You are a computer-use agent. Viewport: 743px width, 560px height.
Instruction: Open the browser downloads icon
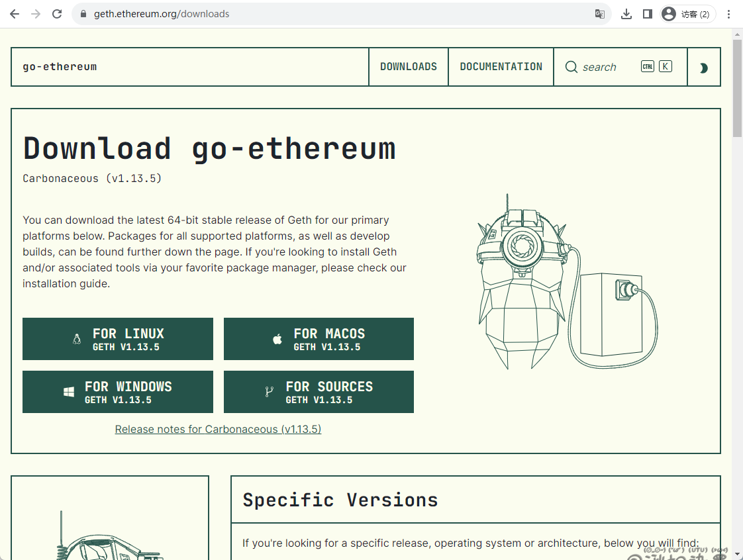pos(626,14)
